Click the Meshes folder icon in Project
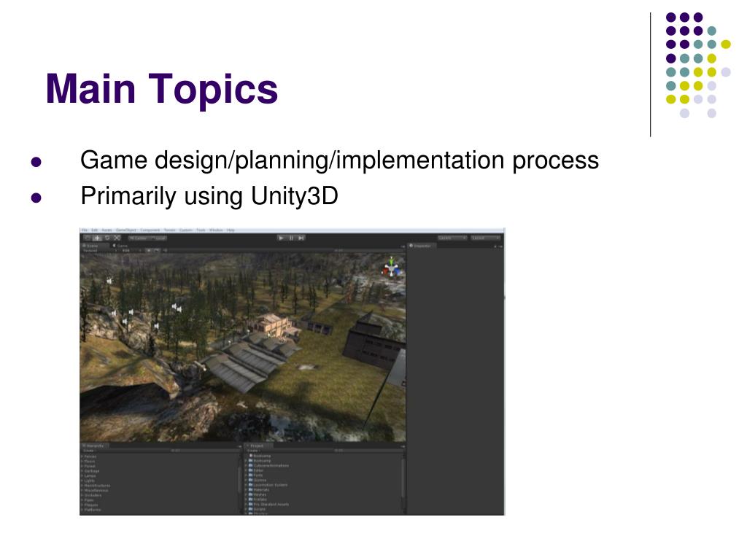The width and height of the screenshot is (747, 560). coord(251,495)
